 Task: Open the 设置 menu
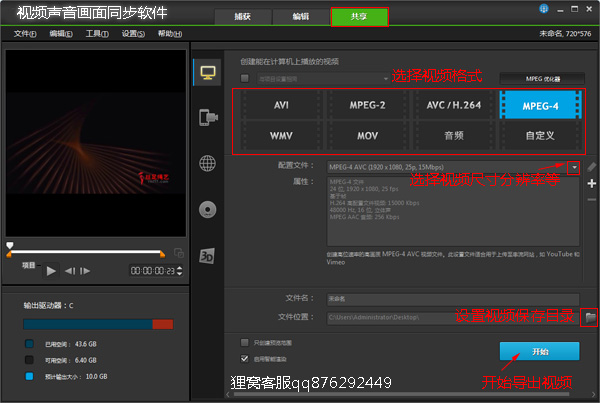pyautogui.click(x=133, y=34)
